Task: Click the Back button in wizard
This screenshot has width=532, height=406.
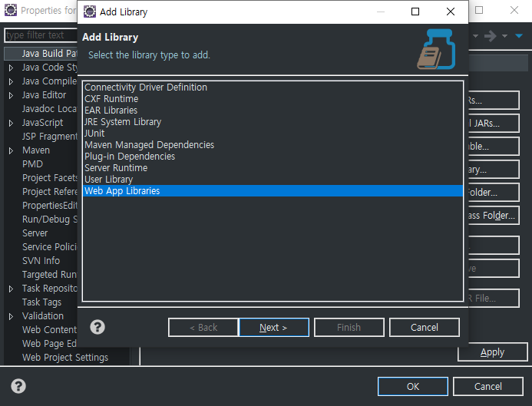Action: tap(203, 327)
